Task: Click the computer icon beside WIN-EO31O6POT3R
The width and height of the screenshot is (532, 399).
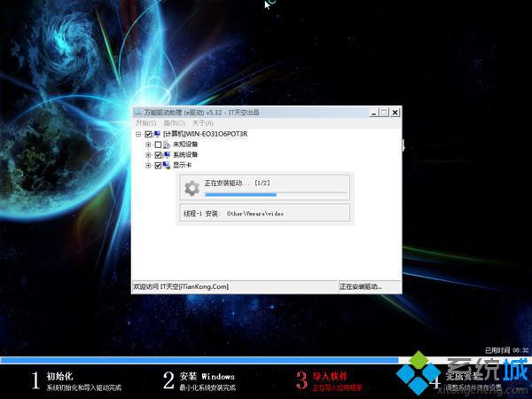Action: 158,133
